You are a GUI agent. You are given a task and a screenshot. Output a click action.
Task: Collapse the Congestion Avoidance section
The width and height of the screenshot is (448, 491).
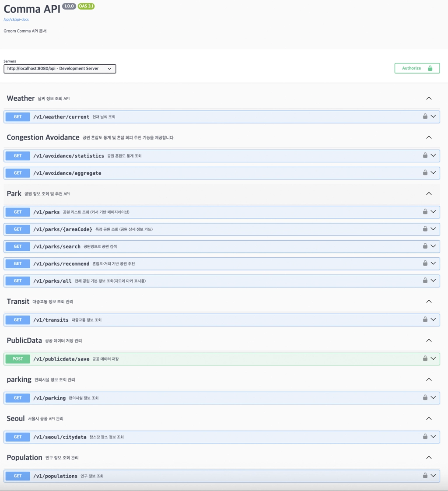(x=429, y=137)
